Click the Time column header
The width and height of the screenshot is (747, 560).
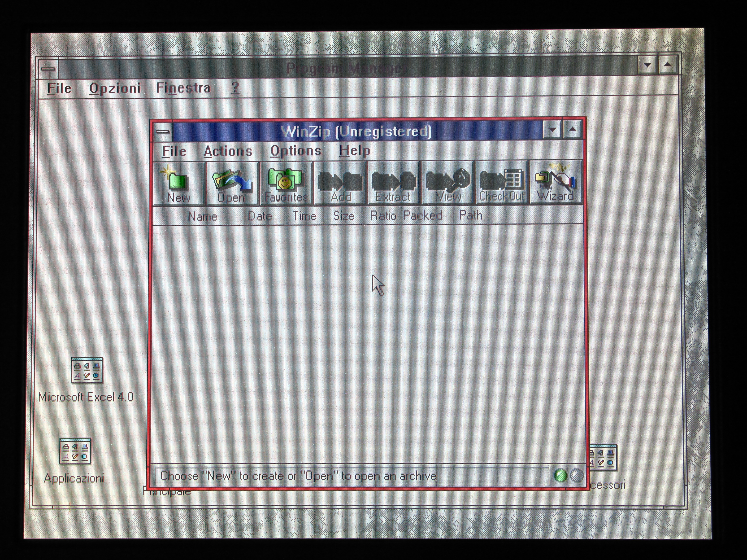point(304,216)
